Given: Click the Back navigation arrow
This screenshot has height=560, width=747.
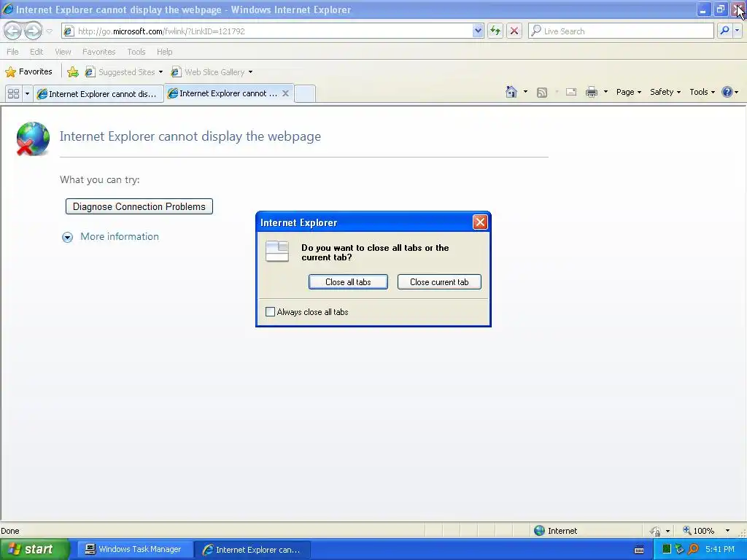Looking at the screenshot, I should tap(13, 31).
